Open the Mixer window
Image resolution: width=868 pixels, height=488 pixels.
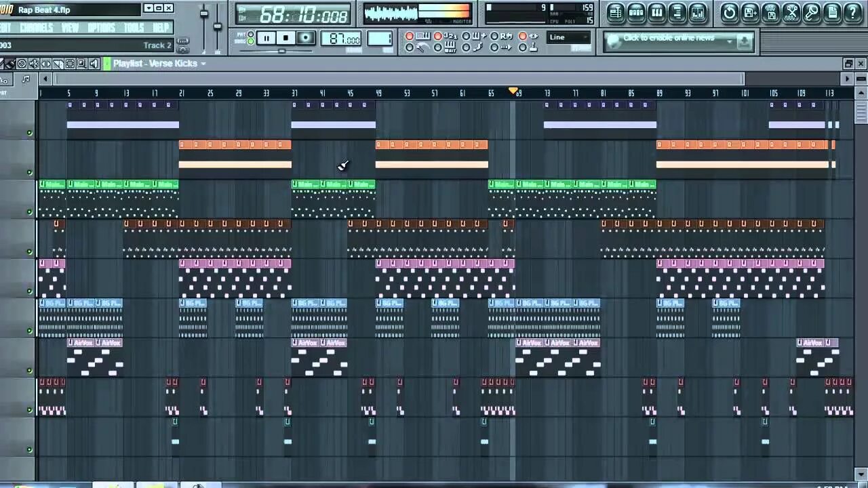(697, 12)
